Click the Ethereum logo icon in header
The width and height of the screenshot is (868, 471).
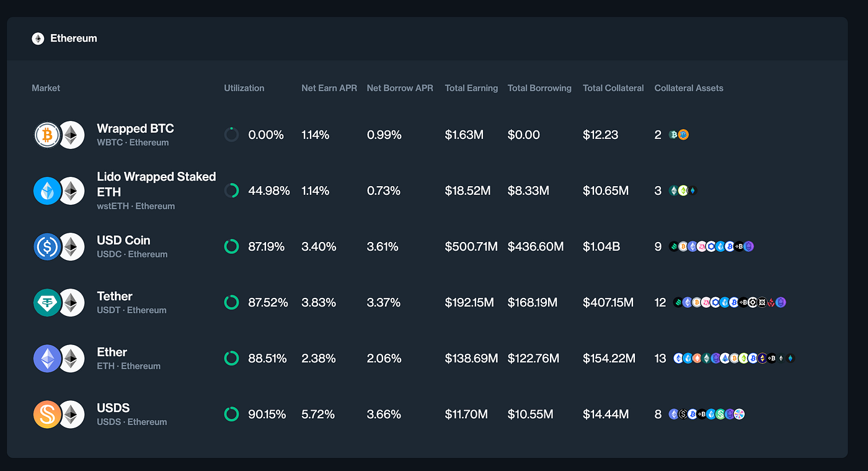pyautogui.click(x=38, y=38)
